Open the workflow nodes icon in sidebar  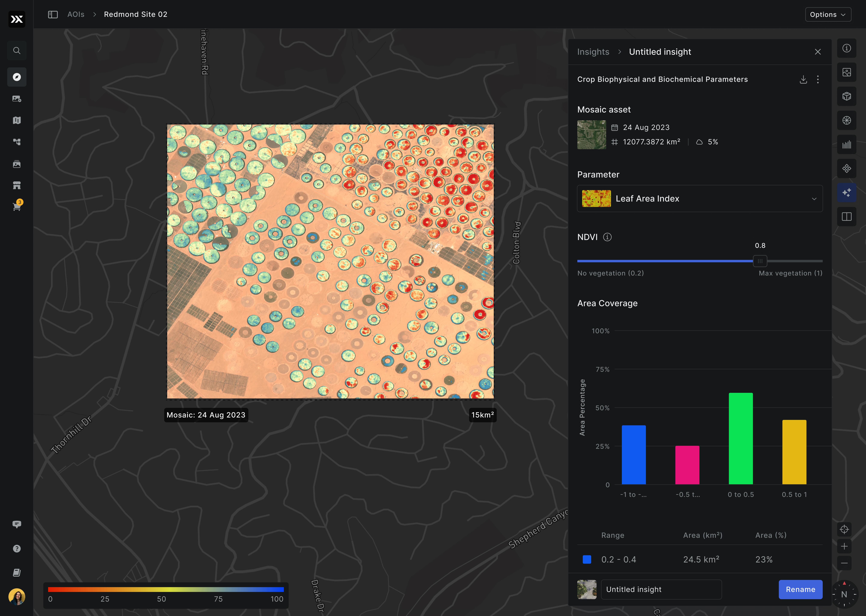17,142
